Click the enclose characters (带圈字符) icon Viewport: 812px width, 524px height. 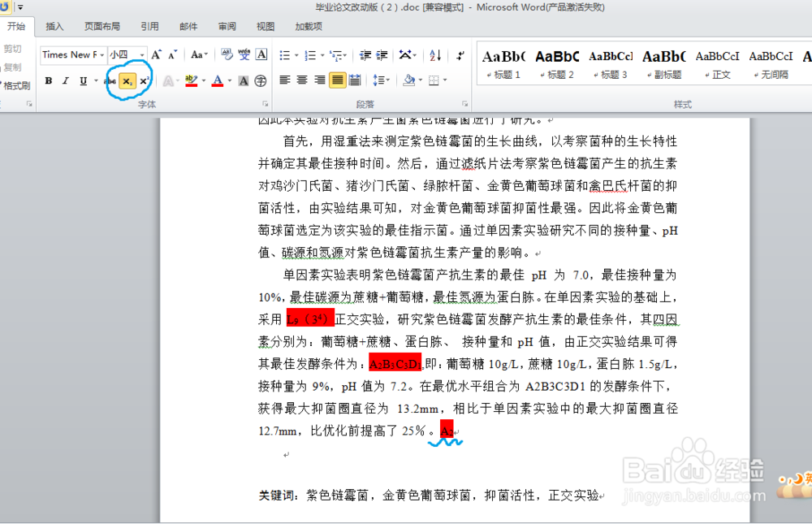tap(260, 80)
